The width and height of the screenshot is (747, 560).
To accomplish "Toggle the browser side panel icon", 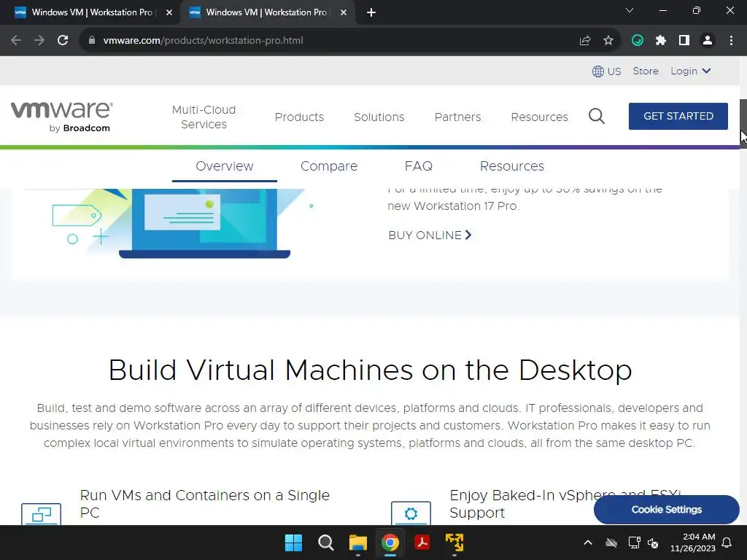I will click(x=684, y=41).
